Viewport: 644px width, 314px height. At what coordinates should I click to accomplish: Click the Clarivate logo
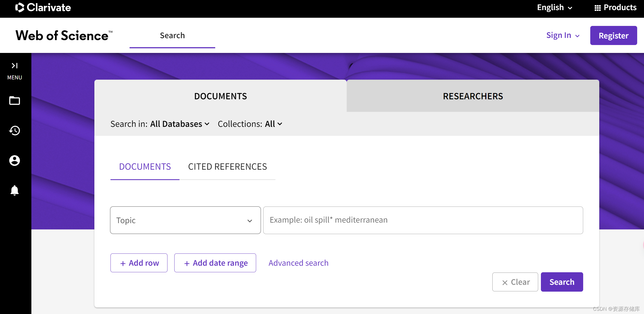tap(43, 7)
